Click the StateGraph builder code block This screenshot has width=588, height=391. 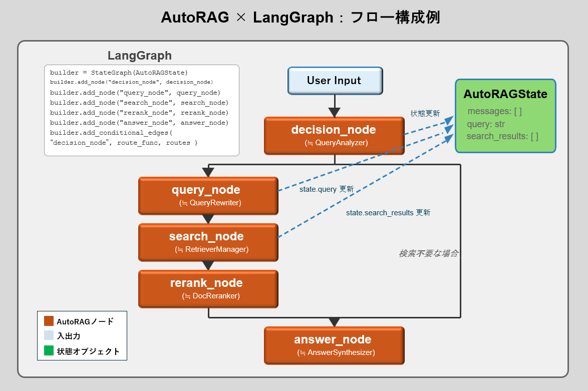142,108
